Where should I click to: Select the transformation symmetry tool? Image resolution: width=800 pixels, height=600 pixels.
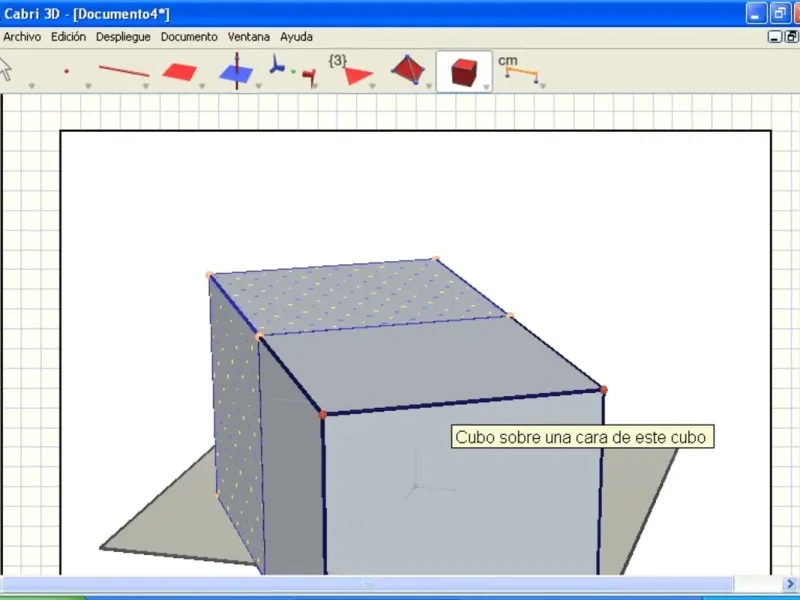(x=292, y=71)
